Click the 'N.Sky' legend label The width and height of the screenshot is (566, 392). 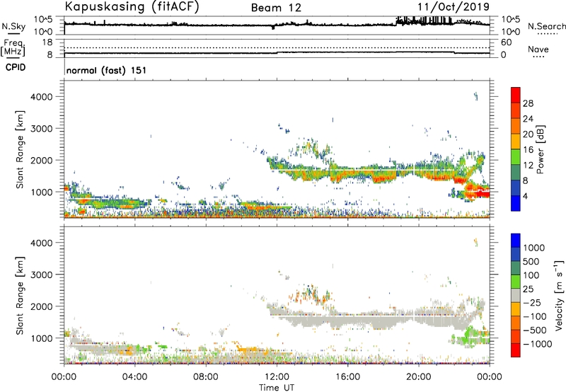pyautogui.click(x=13, y=26)
